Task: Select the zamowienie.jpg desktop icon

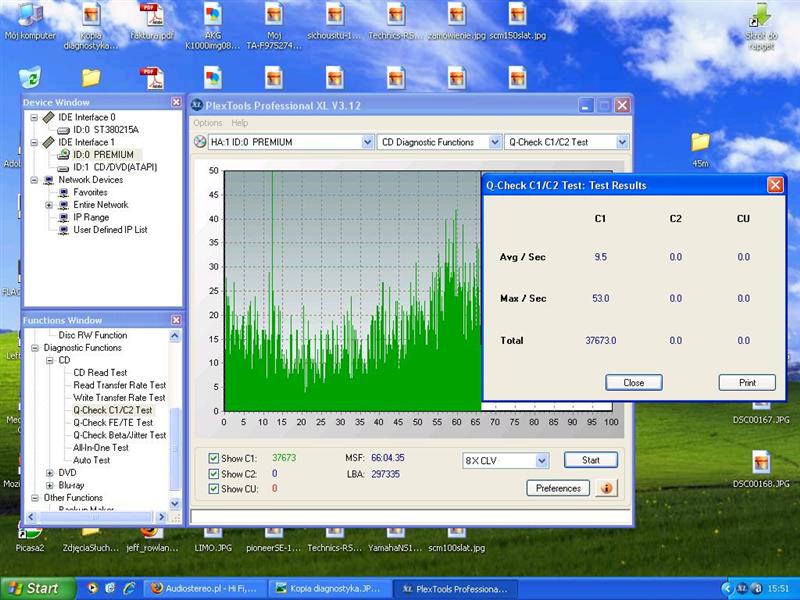Action: click(457, 21)
